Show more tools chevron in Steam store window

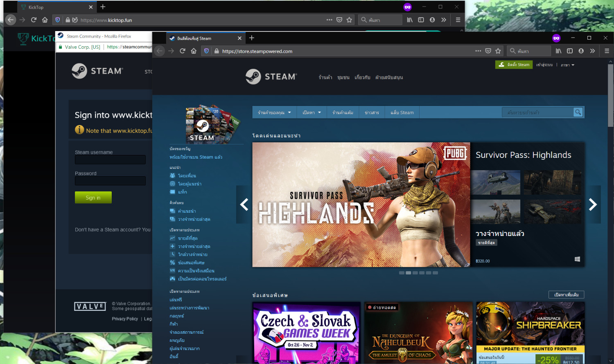(592, 51)
